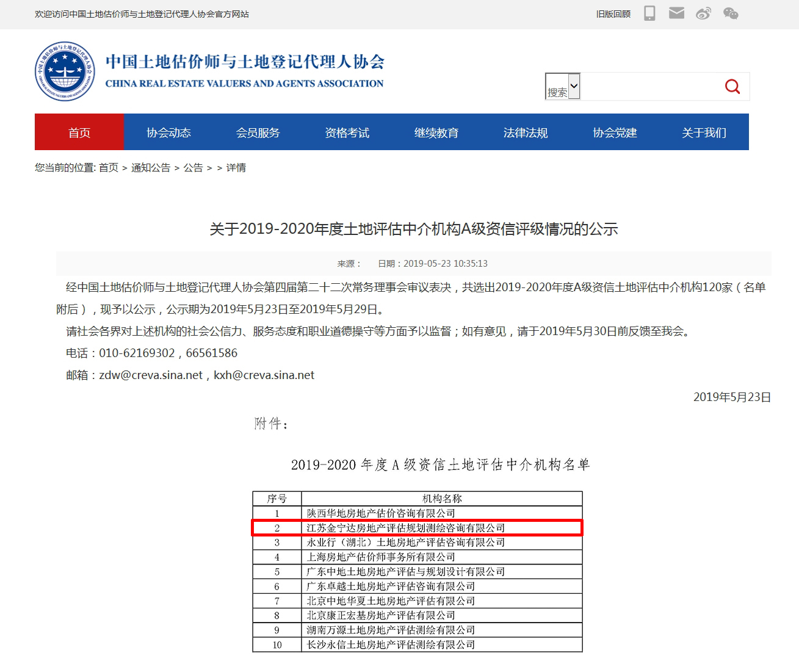Click row 北京中地华夏土地房地产评估有限公司
This screenshot has height=672, width=799.
tap(418, 601)
